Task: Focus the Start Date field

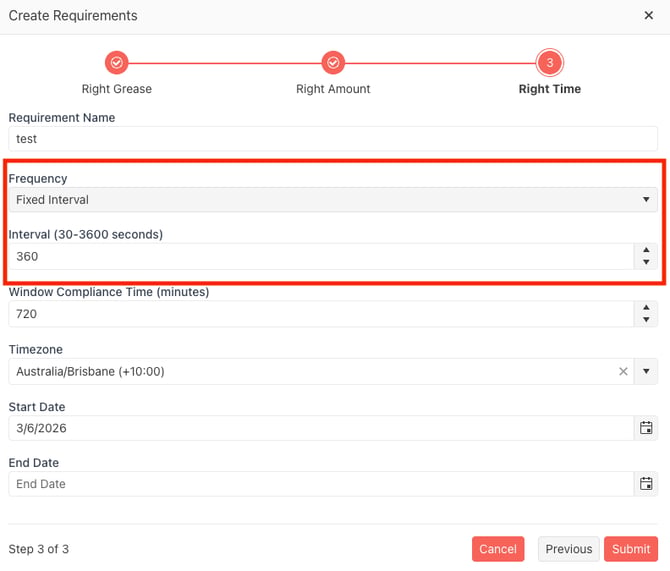Action: point(321,428)
